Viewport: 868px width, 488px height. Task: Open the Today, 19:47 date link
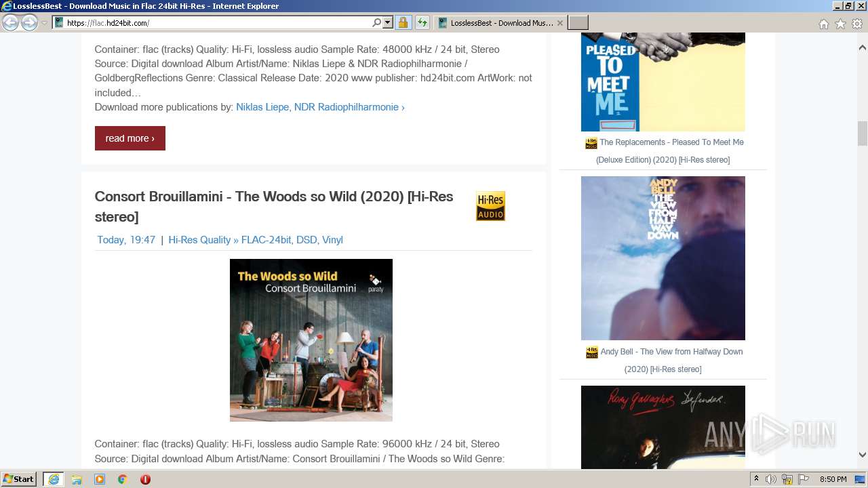pyautogui.click(x=126, y=240)
